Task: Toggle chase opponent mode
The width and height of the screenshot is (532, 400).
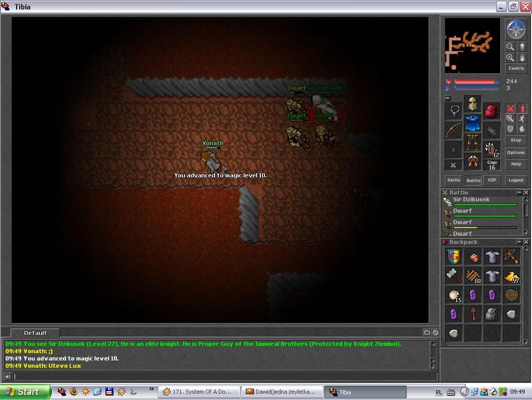Action: click(x=522, y=119)
